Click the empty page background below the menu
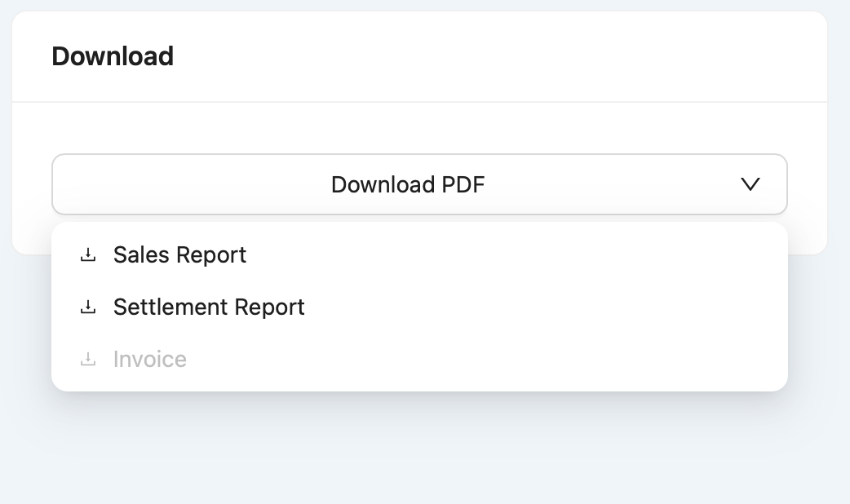The height and width of the screenshot is (504, 850). point(424,457)
